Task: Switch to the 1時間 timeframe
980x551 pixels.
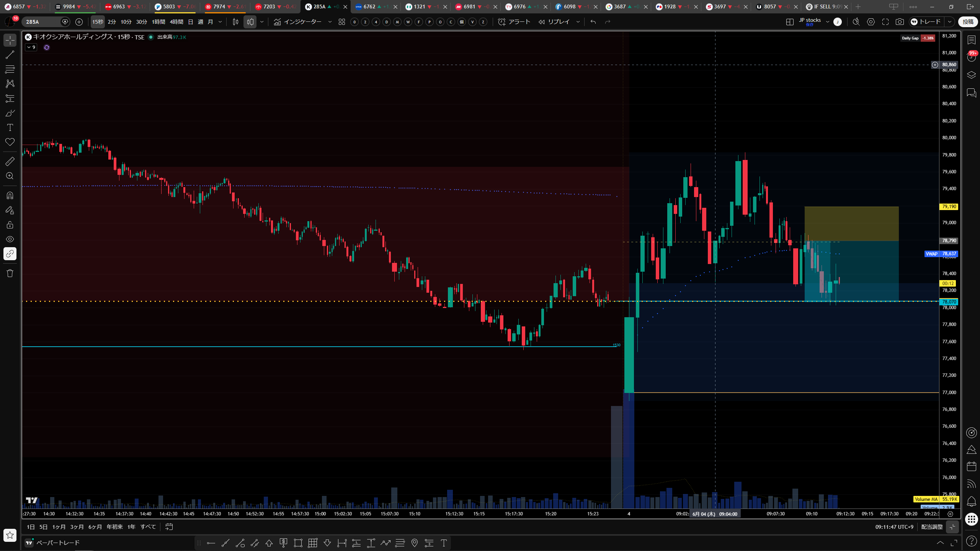Action: coord(158,22)
